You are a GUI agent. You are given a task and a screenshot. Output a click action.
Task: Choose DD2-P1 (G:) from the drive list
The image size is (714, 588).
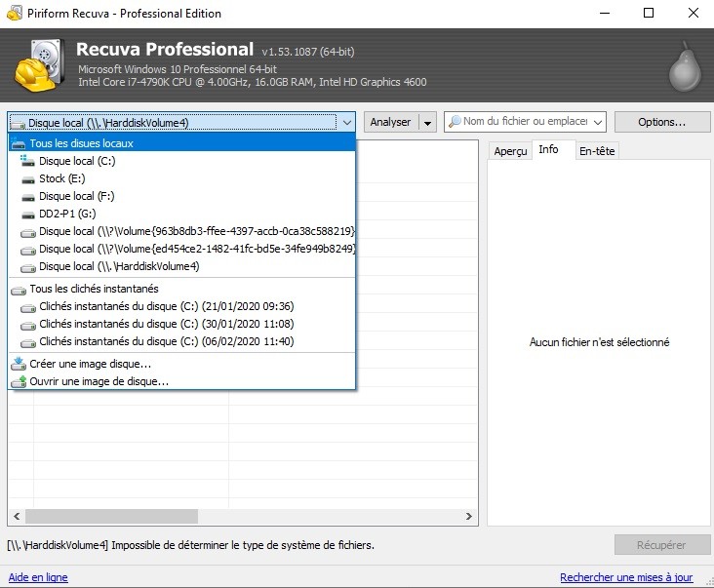[67, 214]
